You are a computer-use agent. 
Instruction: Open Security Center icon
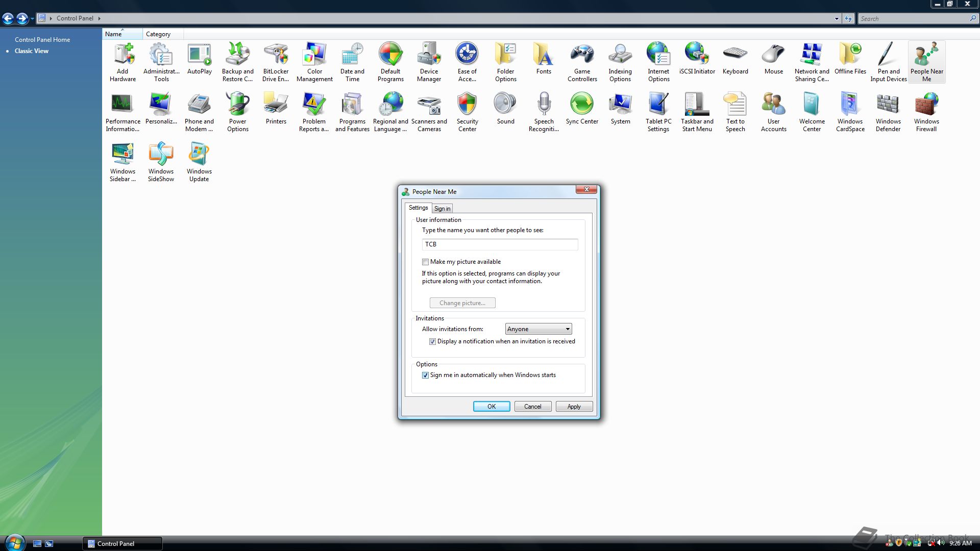[467, 112]
